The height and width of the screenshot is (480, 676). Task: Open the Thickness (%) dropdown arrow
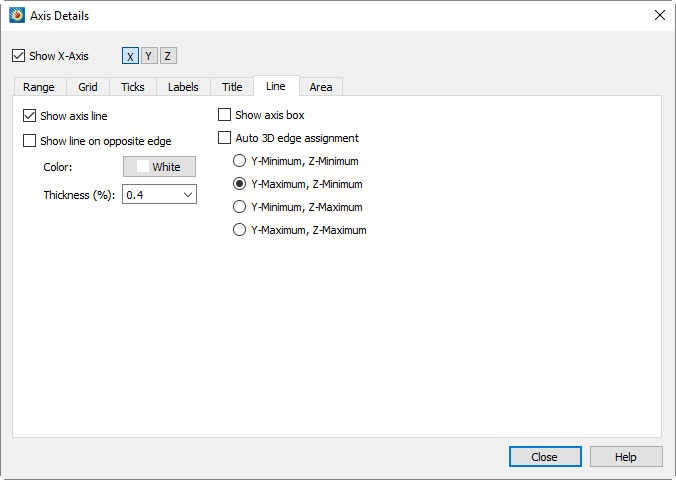pos(188,195)
